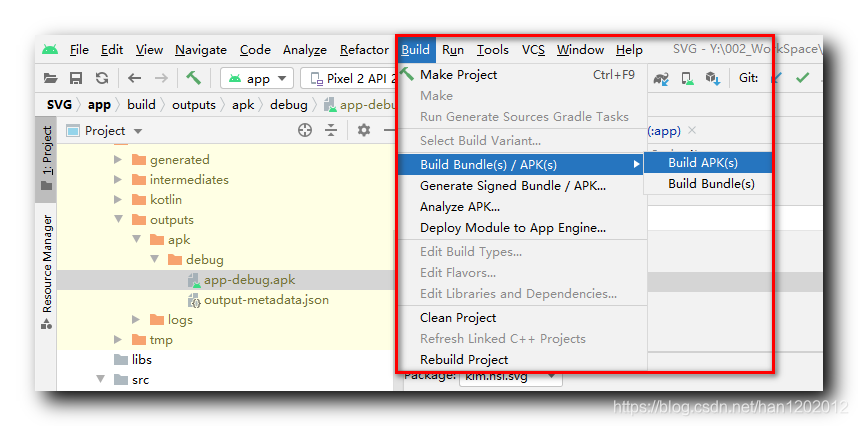Viewport: 858px width, 426px height.
Task: Collapse the apk folder
Action: click(136, 240)
